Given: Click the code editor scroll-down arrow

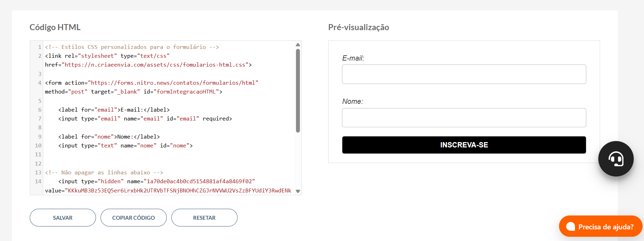Looking at the screenshot, I should pyautogui.click(x=298, y=191).
